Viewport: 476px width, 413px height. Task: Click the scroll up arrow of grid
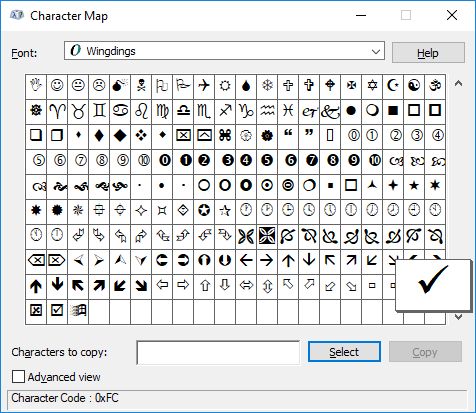click(458, 83)
